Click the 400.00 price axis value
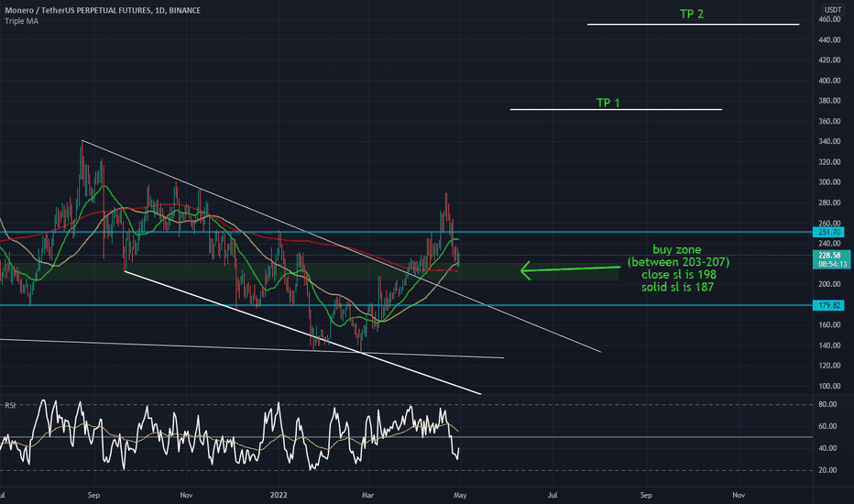This screenshot has width=854, height=504. coord(829,81)
